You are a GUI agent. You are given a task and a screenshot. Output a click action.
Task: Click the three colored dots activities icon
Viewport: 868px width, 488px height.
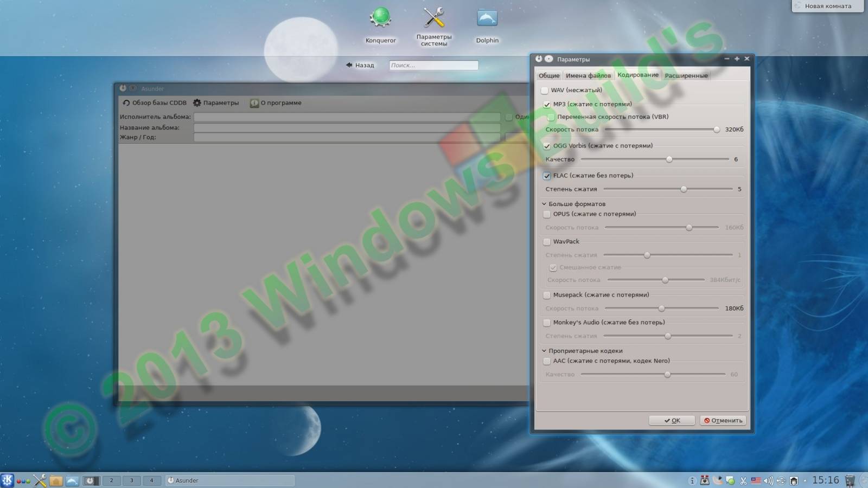pos(23,481)
